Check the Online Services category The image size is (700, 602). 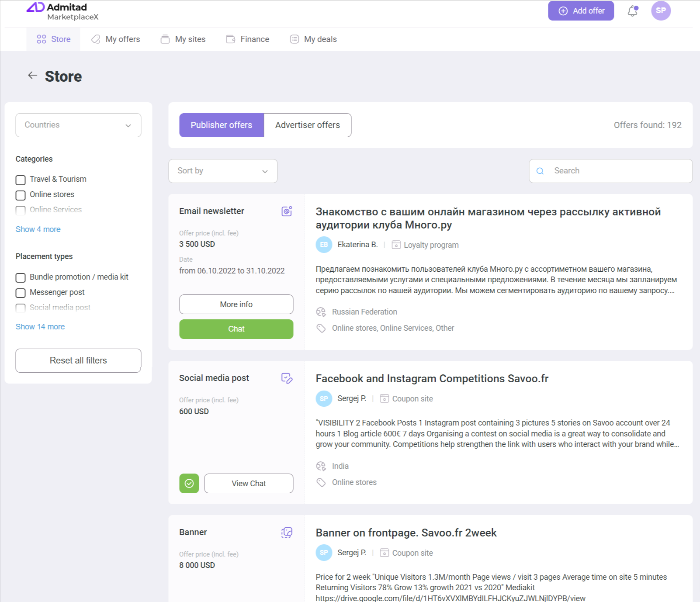(21, 211)
